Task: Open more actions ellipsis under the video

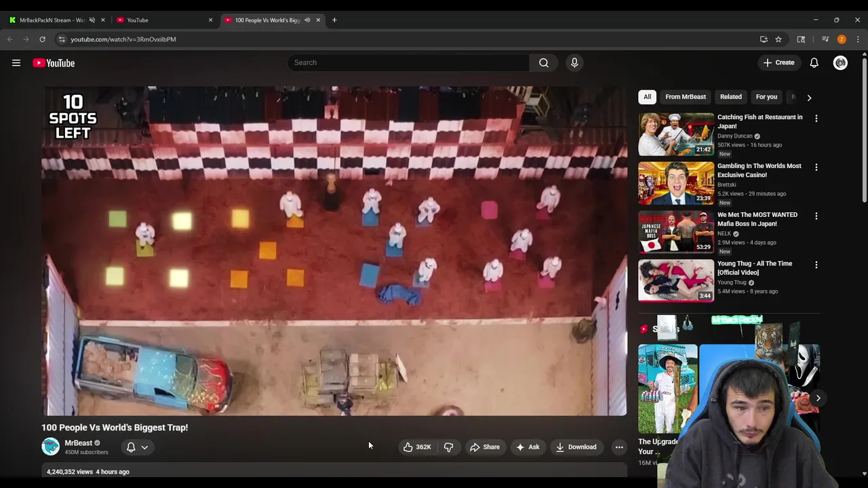Action: (x=619, y=447)
